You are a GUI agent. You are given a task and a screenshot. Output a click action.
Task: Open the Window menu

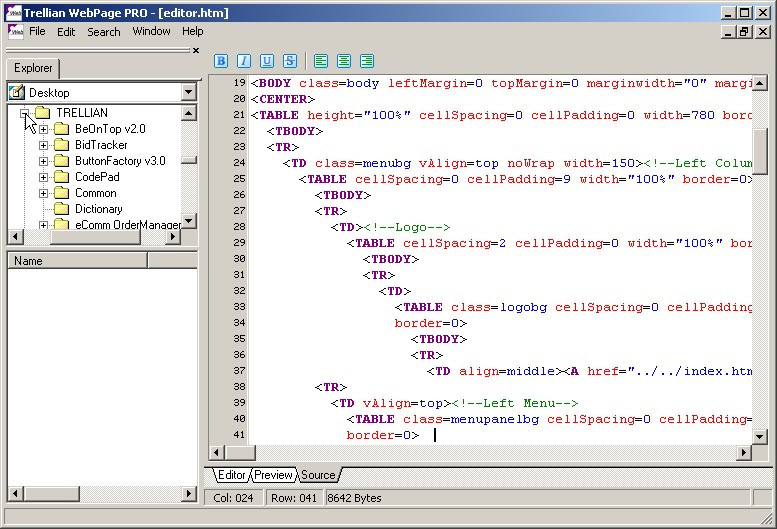point(151,31)
